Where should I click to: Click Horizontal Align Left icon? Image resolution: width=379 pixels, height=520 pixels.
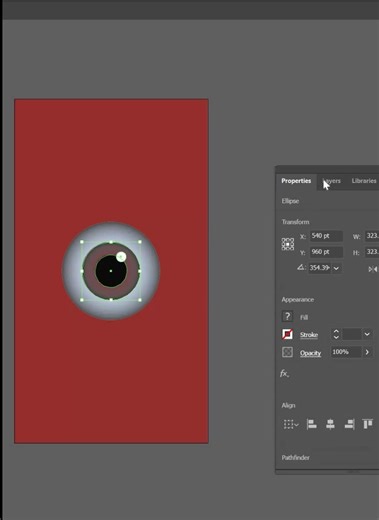tap(311, 424)
